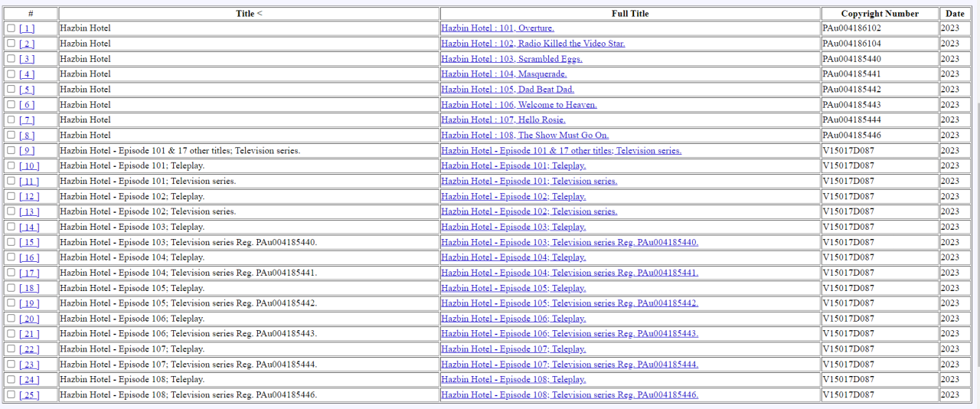Image resolution: width=980 pixels, height=409 pixels.
Task: Open Episode 106; Teleplay full title link
Action: 514,319
